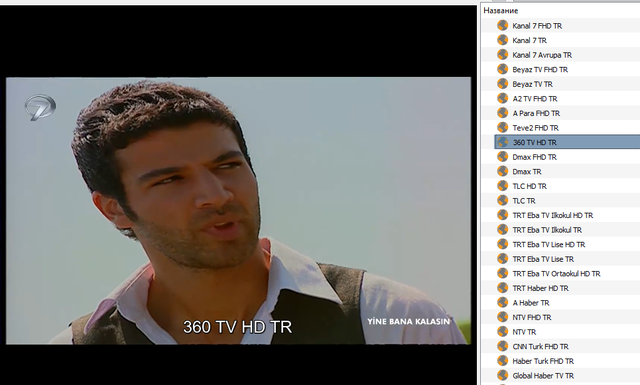This screenshot has width=640, height=385.
Task: Click the icon beside TRT Eba TV Lise TR
Action: coord(502,259)
